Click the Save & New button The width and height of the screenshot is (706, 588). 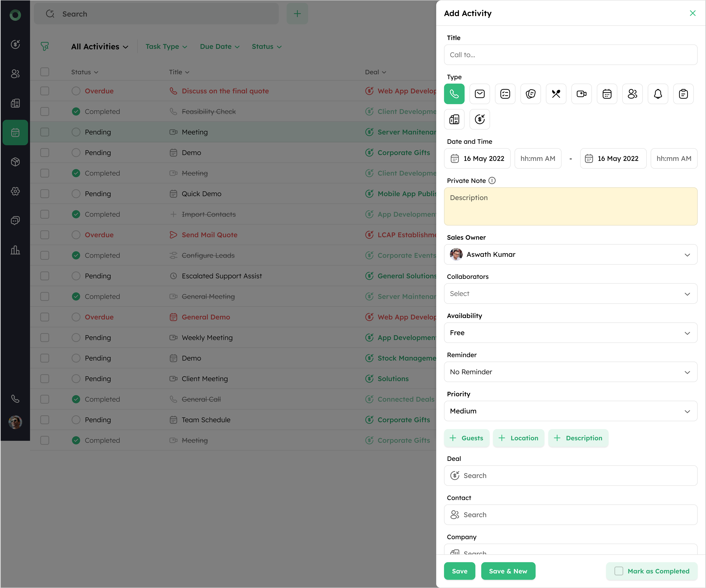(508, 571)
